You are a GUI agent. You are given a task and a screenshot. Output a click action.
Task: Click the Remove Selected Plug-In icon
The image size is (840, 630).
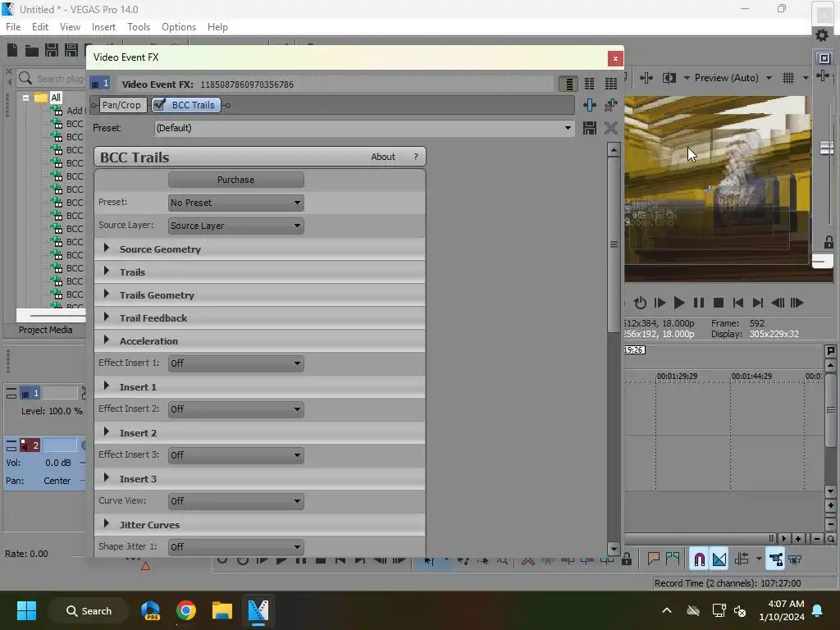[610, 105]
